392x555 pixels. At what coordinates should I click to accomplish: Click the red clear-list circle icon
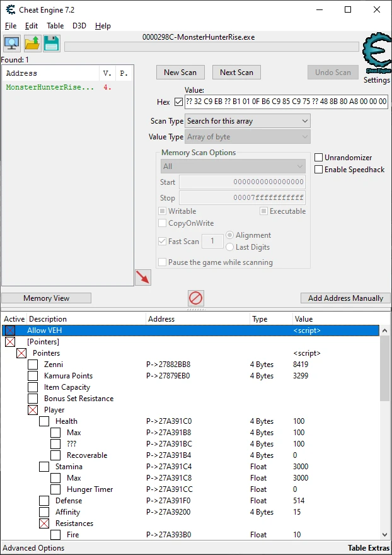tap(195, 298)
